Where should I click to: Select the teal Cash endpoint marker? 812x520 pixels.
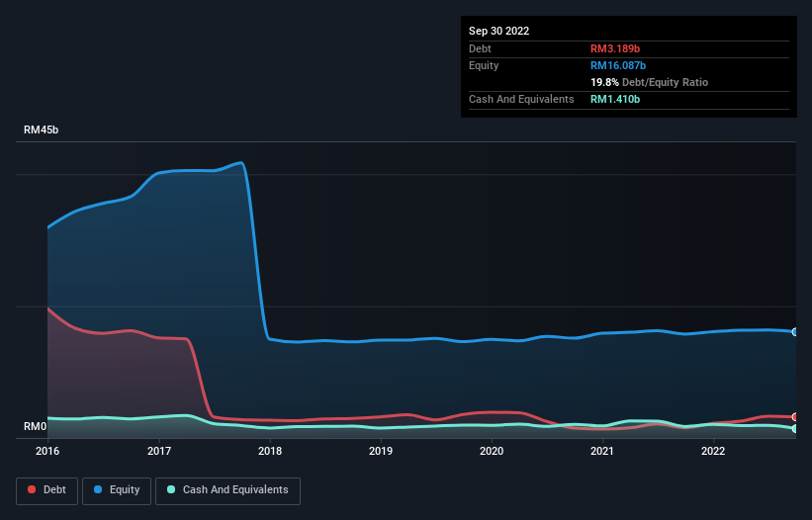[795, 428]
